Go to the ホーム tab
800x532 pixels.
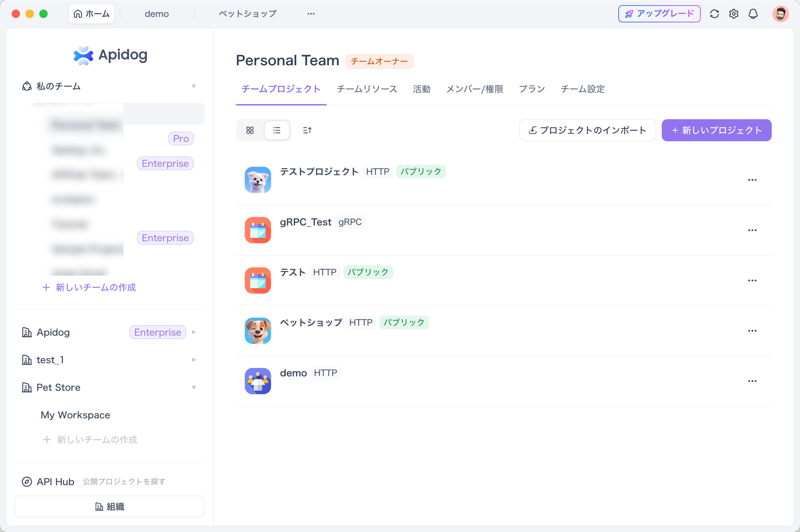coord(91,14)
